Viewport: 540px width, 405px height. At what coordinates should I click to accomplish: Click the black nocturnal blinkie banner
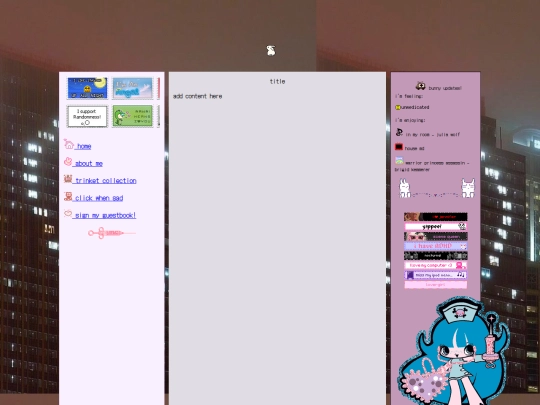pyautogui.click(x=436, y=256)
